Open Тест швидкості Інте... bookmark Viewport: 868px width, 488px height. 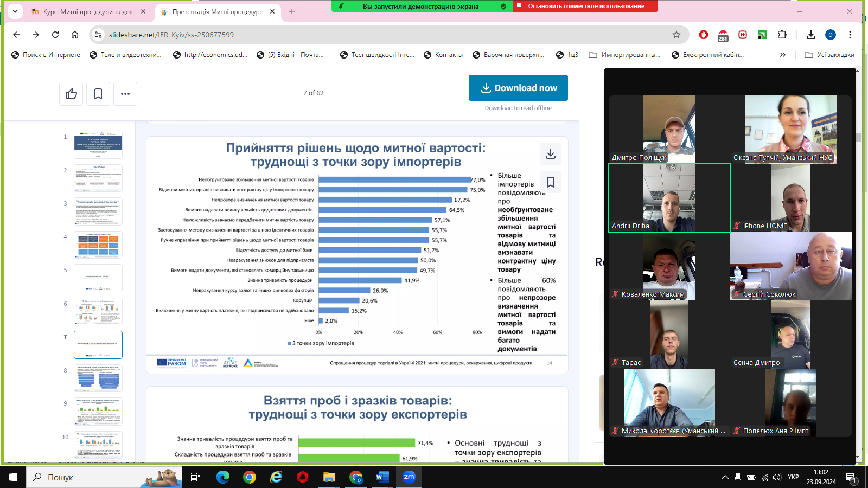(x=376, y=55)
